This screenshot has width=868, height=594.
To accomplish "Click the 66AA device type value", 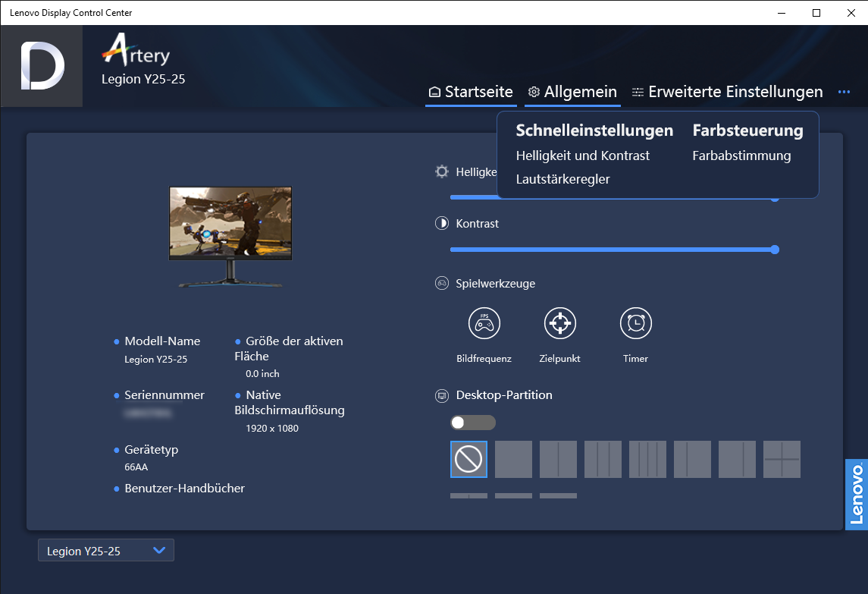I will click(x=136, y=467).
